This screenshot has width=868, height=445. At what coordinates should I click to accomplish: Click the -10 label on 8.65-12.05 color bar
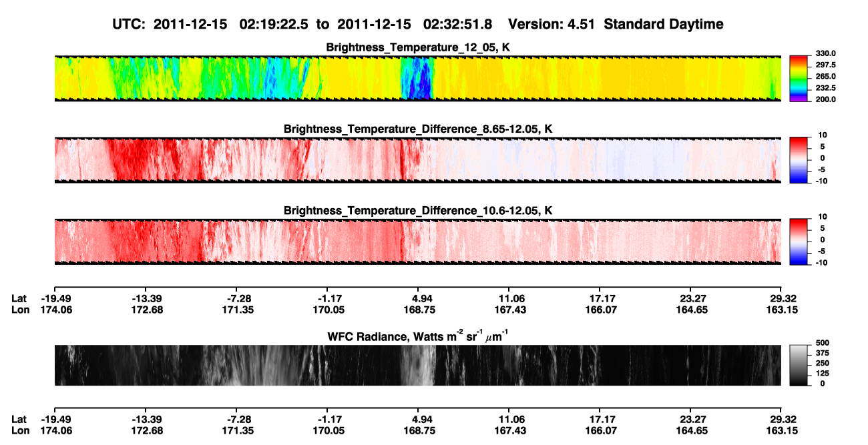821,181
